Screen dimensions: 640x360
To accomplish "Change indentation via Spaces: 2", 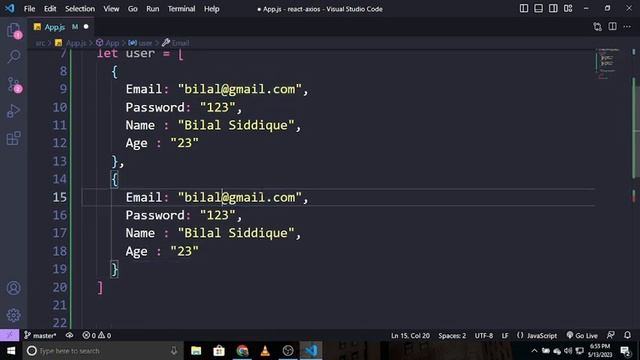I will pos(452,336).
